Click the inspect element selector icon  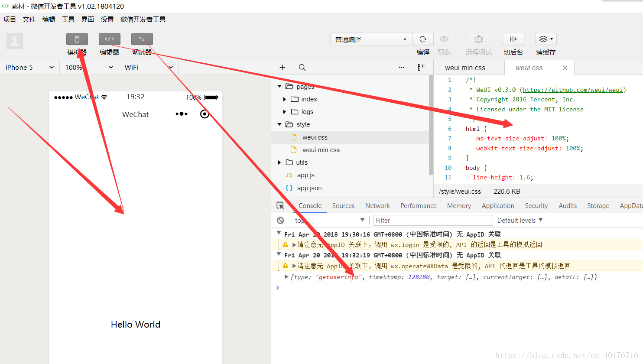[x=280, y=206]
